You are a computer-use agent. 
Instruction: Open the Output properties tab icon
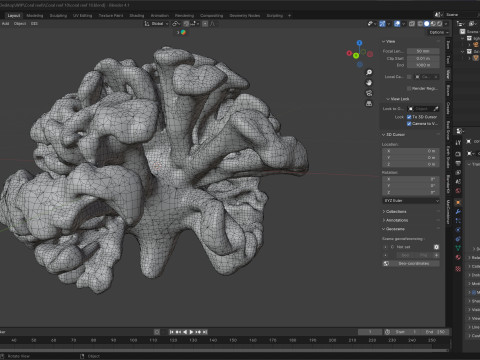[x=458, y=163]
